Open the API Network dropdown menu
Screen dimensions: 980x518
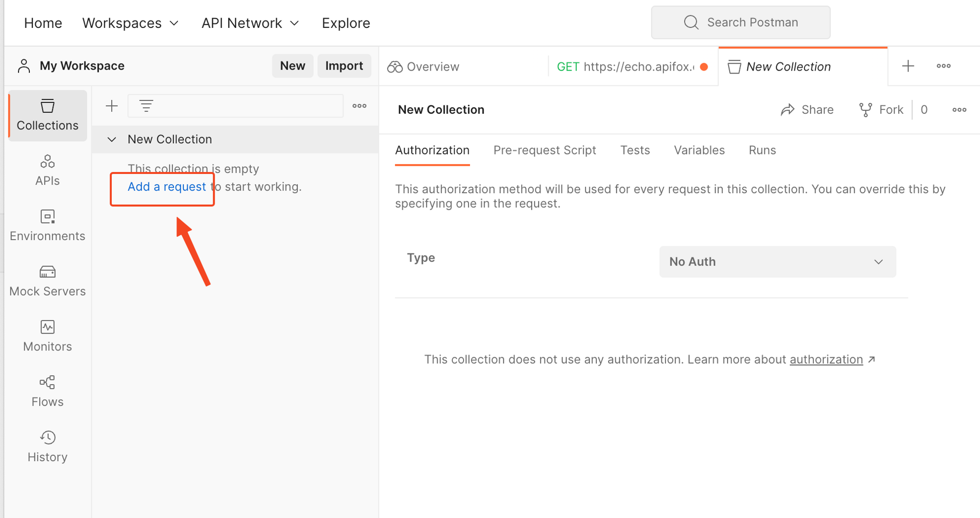point(250,23)
